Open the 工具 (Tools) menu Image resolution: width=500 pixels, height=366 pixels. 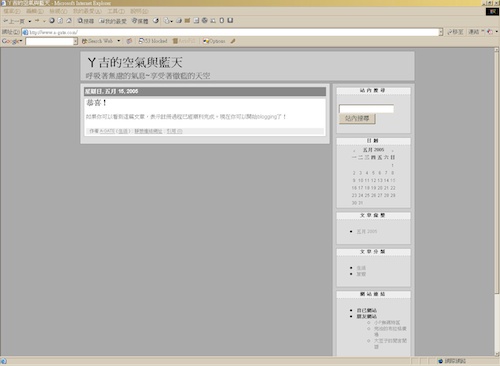click(x=116, y=11)
